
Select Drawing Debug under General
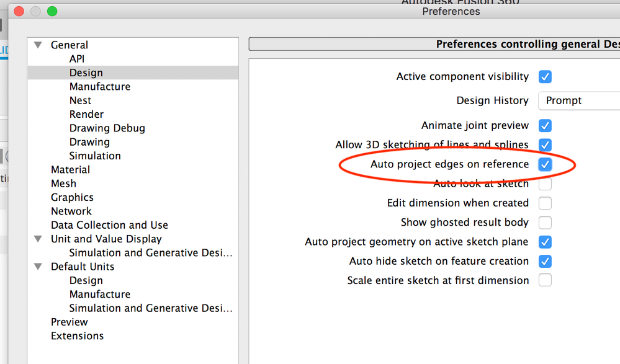pyautogui.click(x=107, y=128)
